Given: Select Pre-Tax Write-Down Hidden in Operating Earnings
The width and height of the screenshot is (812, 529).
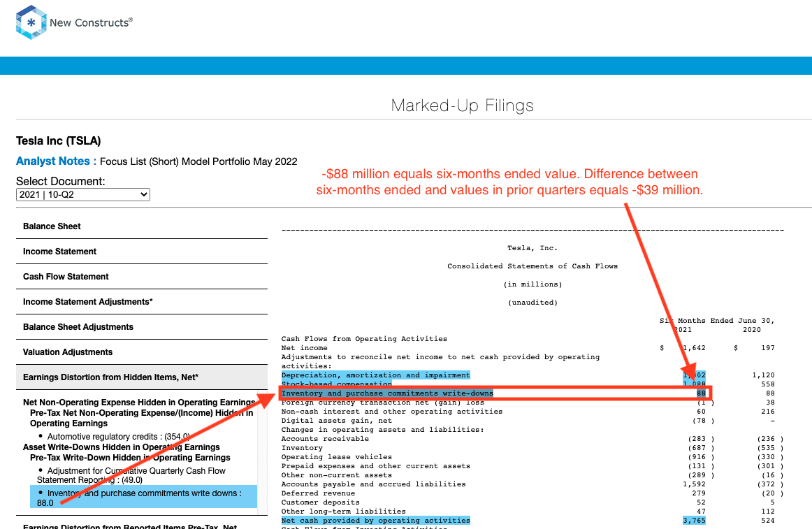Looking at the screenshot, I should click(x=130, y=458).
